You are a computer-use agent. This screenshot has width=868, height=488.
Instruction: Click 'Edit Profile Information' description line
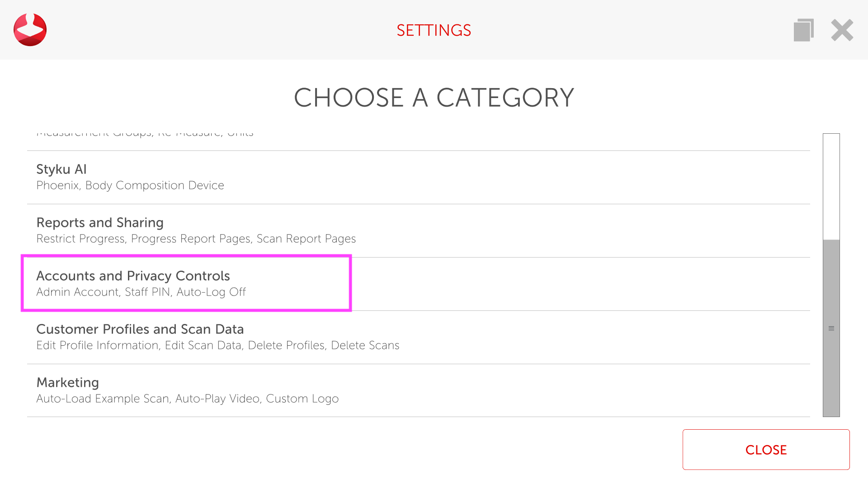tap(217, 346)
